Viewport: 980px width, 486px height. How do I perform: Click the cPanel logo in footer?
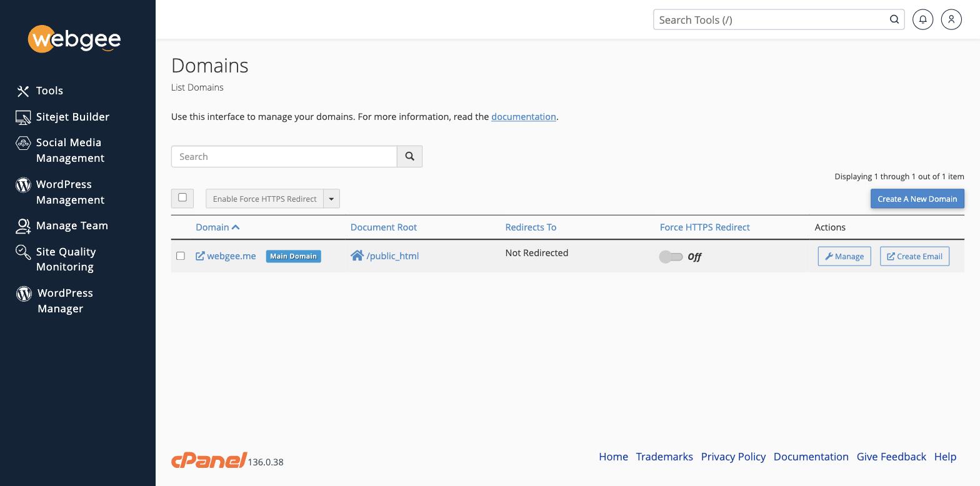[x=209, y=460]
